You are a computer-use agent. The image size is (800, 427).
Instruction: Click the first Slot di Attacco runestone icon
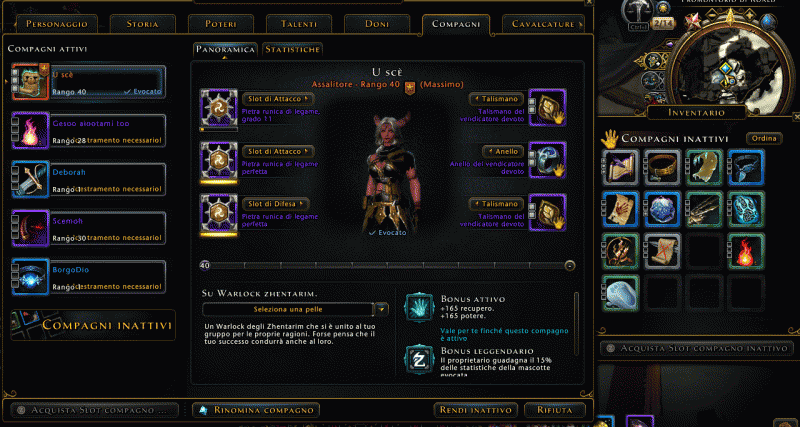(218, 108)
